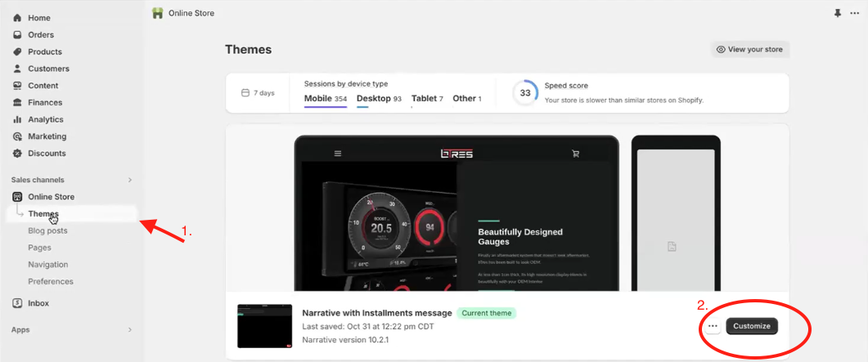The width and height of the screenshot is (868, 362).
Task: Open Blog posts in Online Store submenu
Action: coord(47,230)
